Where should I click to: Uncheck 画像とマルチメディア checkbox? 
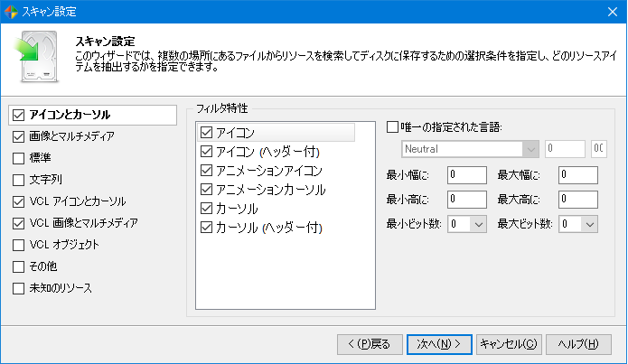18,137
